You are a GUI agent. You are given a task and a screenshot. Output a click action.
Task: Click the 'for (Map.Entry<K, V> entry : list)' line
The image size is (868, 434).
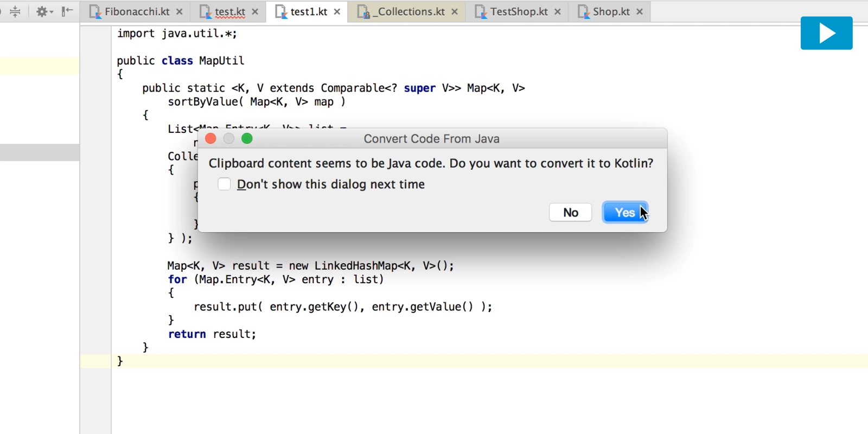click(276, 279)
